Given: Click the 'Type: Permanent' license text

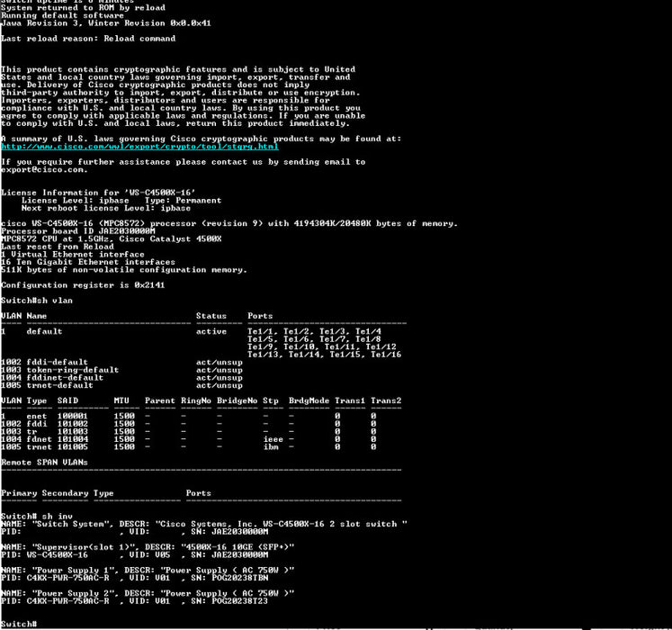Looking at the screenshot, I should click(x=183, y=201).
